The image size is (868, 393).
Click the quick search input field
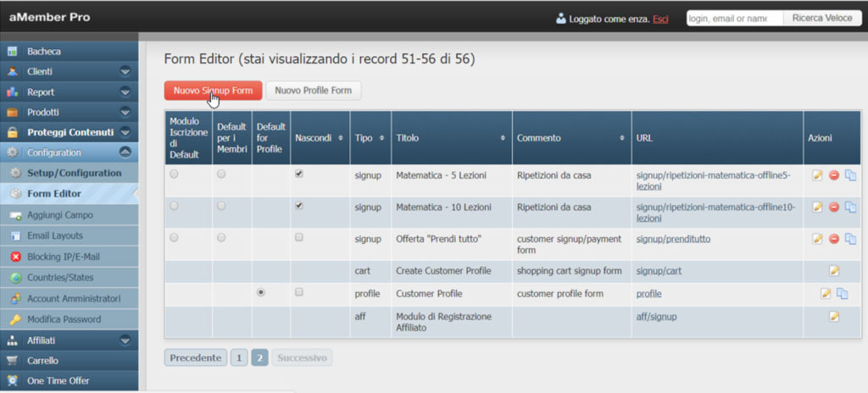734,18
